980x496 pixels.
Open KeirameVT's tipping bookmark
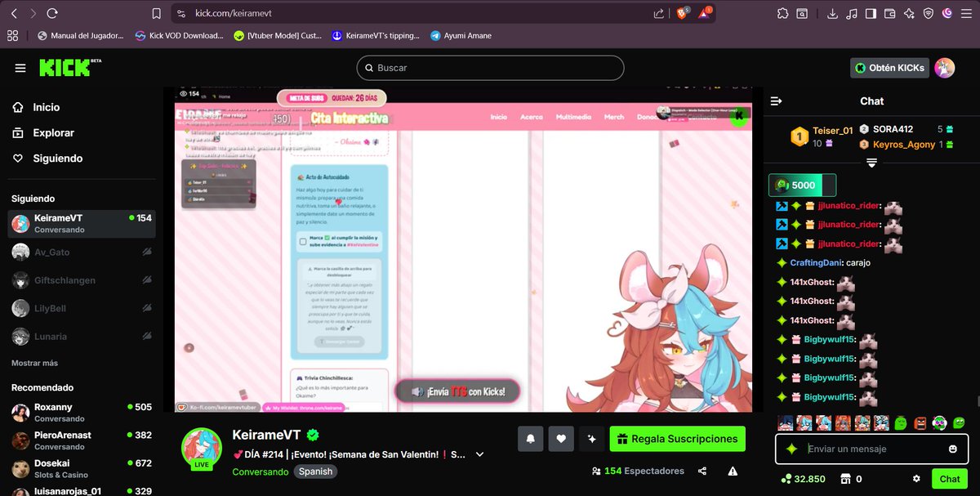376,36
